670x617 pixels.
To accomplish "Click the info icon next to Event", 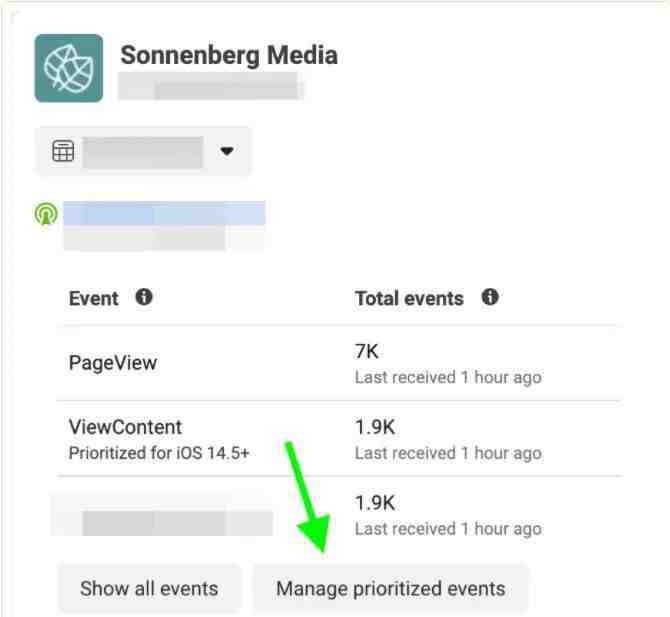I will (144, 297).
